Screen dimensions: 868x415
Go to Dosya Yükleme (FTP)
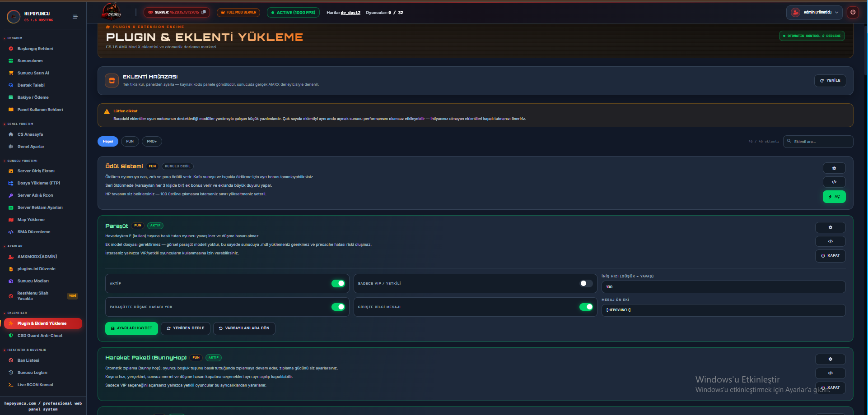38,183
